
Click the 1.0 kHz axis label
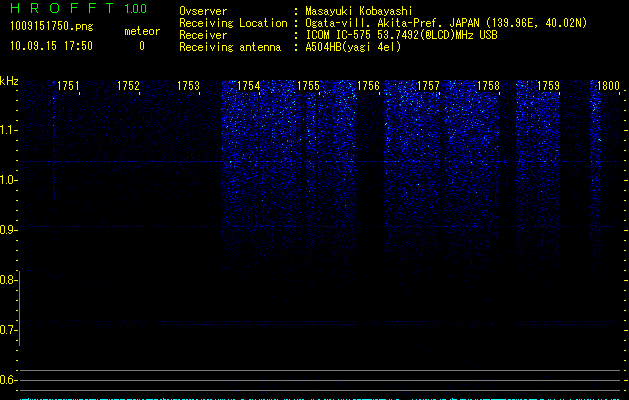tap(7, 180)
